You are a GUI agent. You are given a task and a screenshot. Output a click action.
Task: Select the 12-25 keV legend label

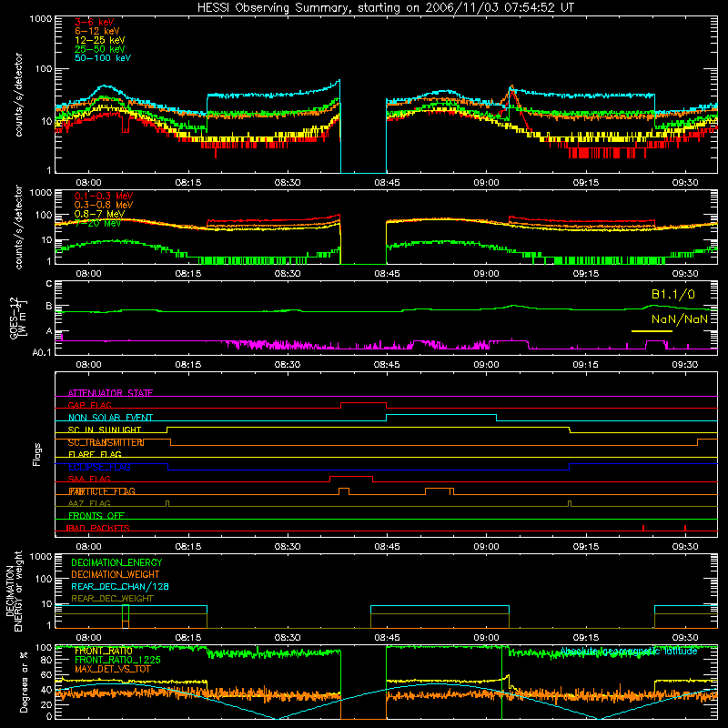(x=100, y=40)
